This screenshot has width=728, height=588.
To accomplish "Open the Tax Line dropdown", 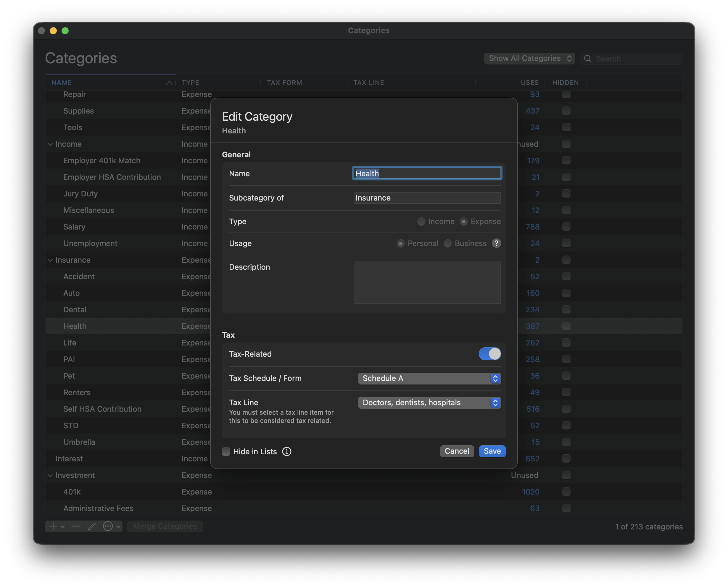I will (429, 402).
